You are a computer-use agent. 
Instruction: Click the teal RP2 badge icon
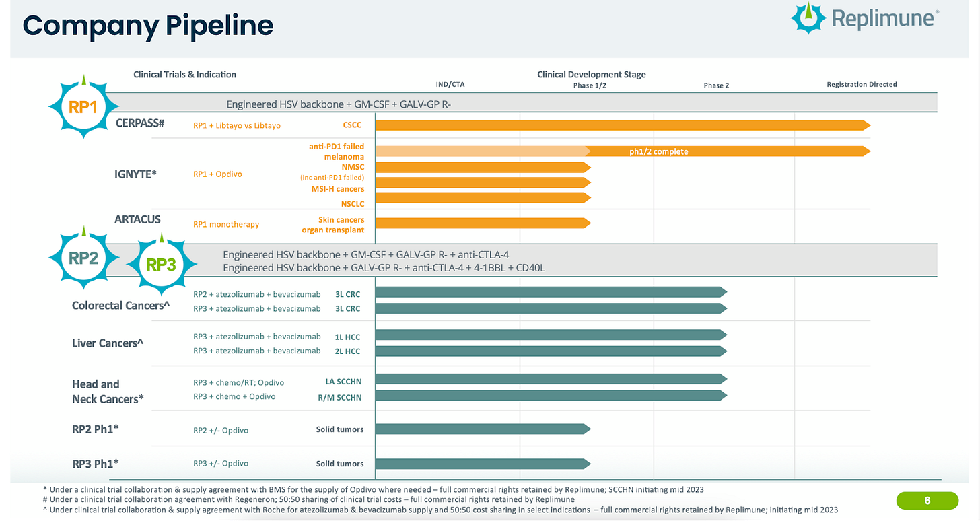pyautogui.click(x=83, y=258)
